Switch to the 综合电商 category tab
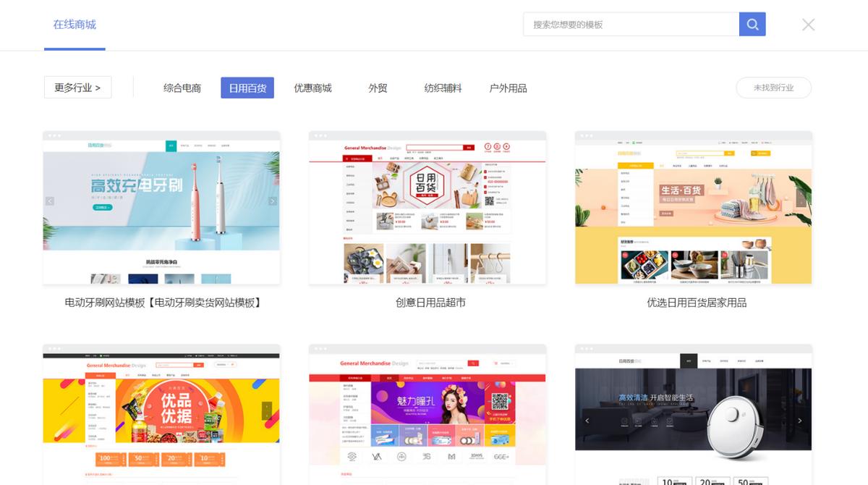The width and height of the screenshot is (868, 485). (182, 88)
